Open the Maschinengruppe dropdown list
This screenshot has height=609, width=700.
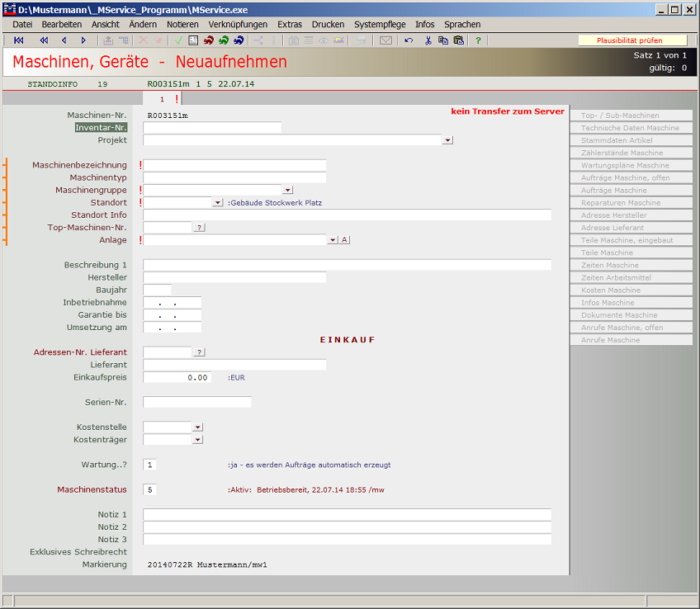(x=287, y=190)
